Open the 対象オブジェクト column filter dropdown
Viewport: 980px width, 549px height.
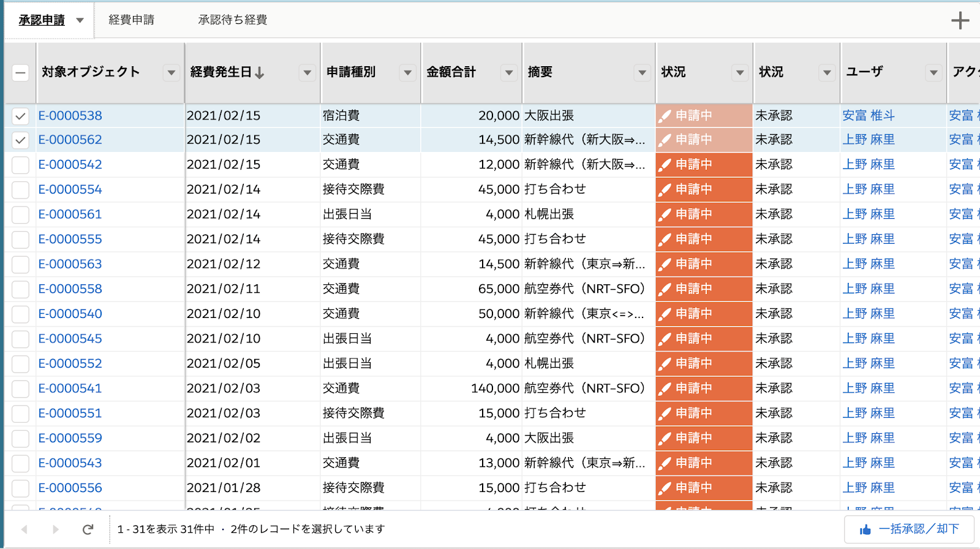tap(171, 73)
